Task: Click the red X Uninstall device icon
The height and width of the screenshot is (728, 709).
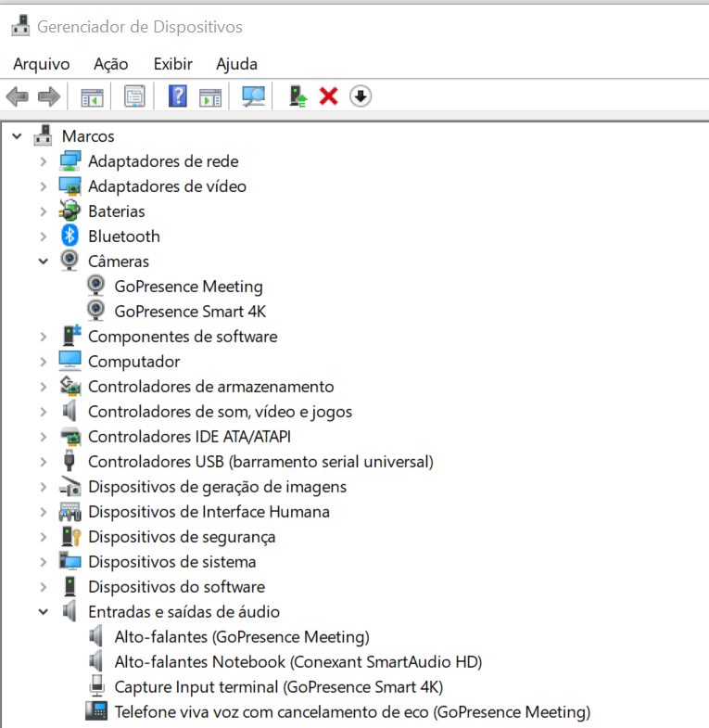Action: pyautogui.click(x=328, y=96)
